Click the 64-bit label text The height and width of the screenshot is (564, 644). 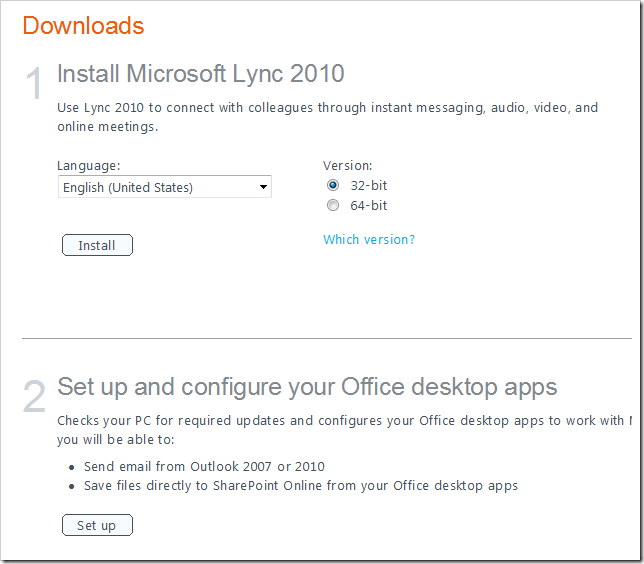click(368, 205)
